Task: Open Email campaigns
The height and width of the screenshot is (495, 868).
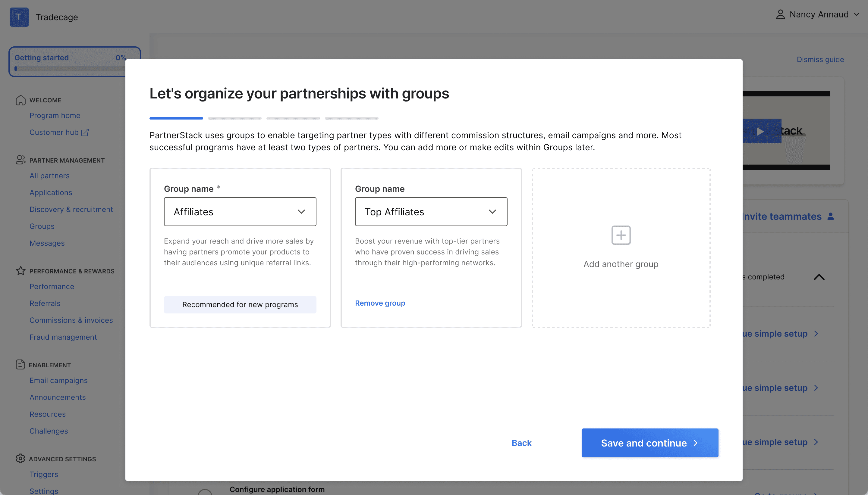Action: click(x=58, y=380)
